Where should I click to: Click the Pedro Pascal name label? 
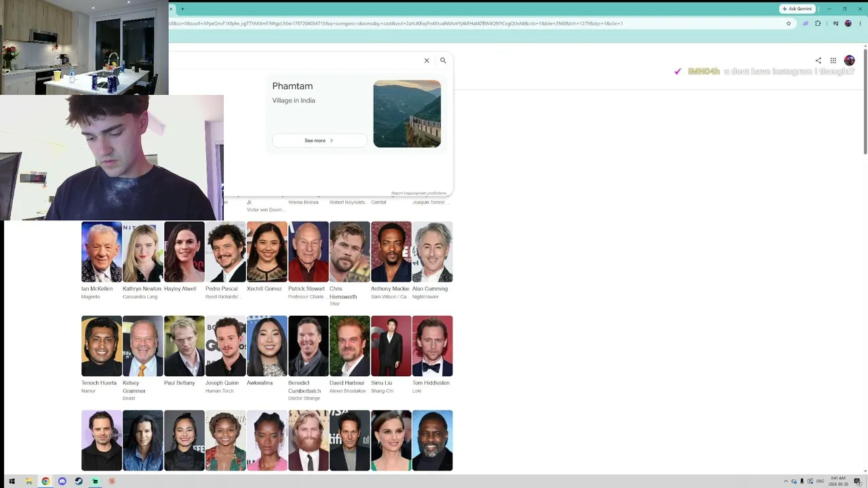point(222,289)
